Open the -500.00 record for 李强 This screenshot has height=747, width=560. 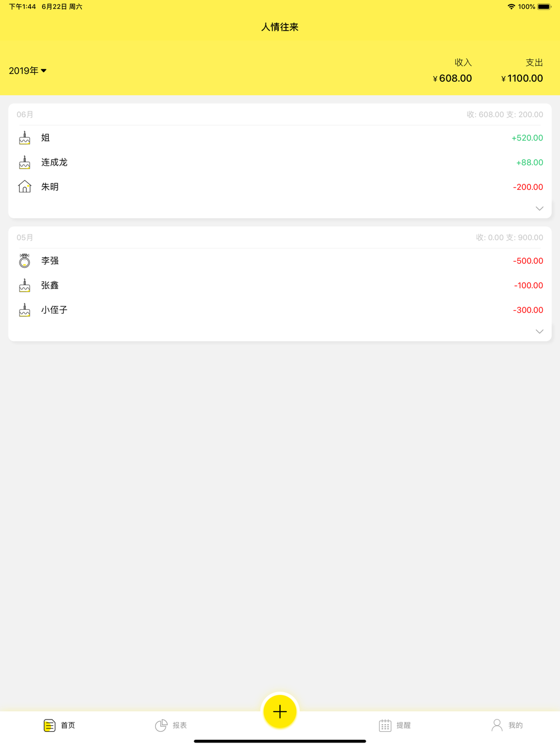280,261
